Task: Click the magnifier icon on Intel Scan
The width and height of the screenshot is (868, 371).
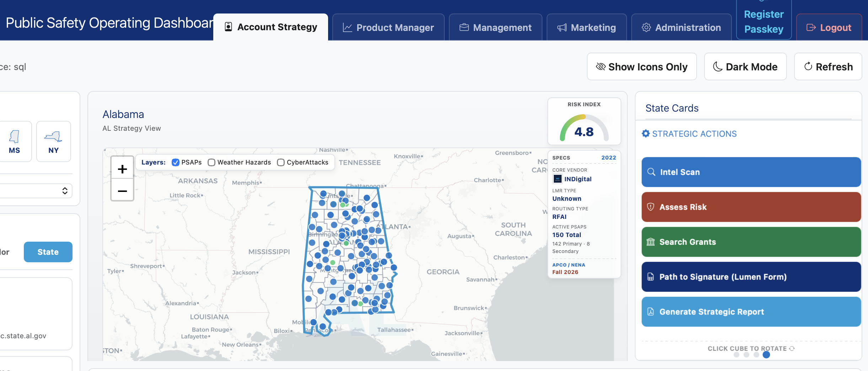Action: 651,172
